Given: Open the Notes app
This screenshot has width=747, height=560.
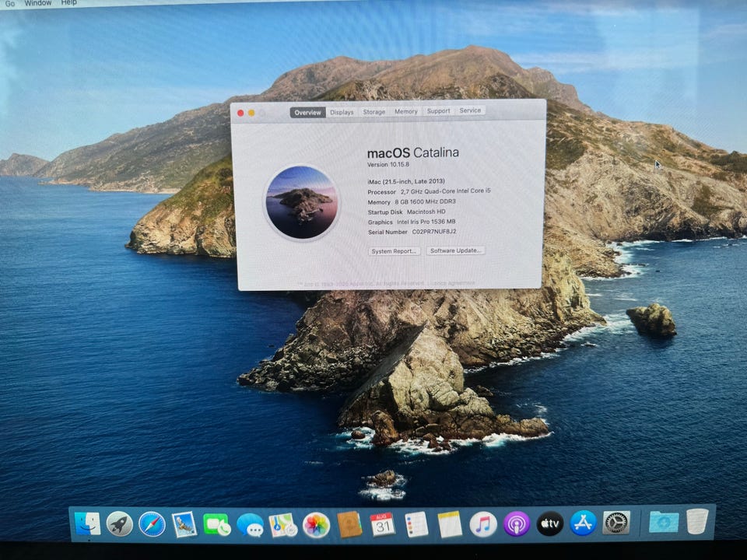Looking at the screenshot, I should pos(450,525).
